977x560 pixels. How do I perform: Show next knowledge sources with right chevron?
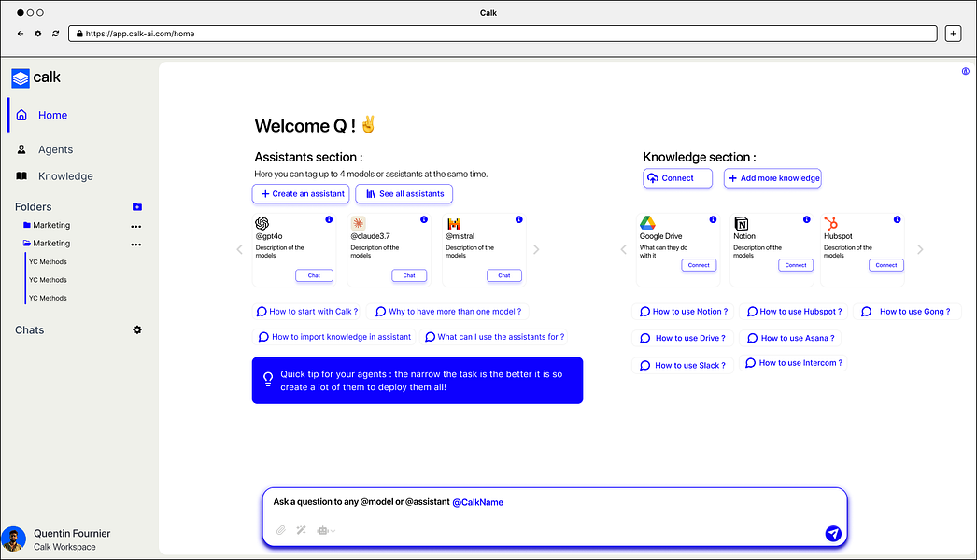point(920,250)
